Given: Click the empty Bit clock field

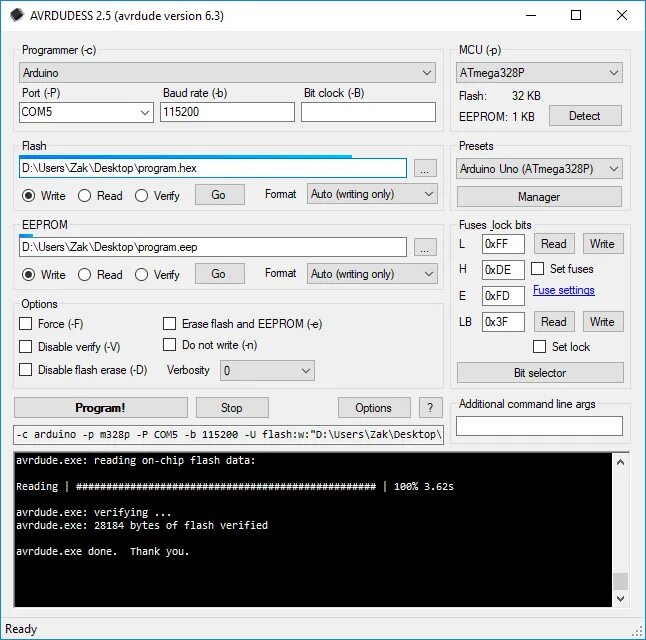Looking at the screenshot, I should tap(368, 112).
